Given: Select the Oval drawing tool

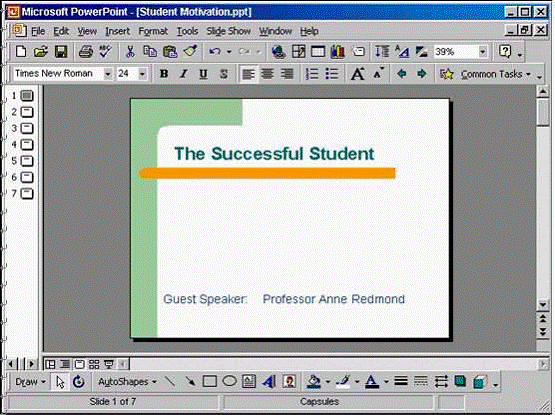Looking at the screenshot, I should coord(229,381).
